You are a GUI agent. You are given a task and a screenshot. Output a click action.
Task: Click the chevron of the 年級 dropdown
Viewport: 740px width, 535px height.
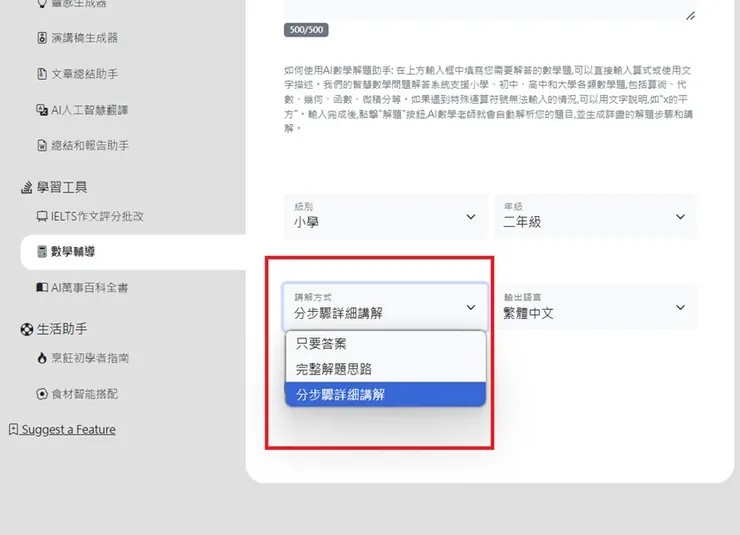coord(680,217)
